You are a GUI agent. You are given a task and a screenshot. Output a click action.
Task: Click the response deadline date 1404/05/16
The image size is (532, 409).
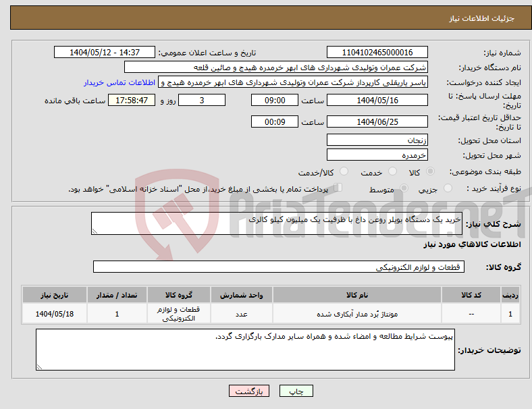tap(377, 100)
